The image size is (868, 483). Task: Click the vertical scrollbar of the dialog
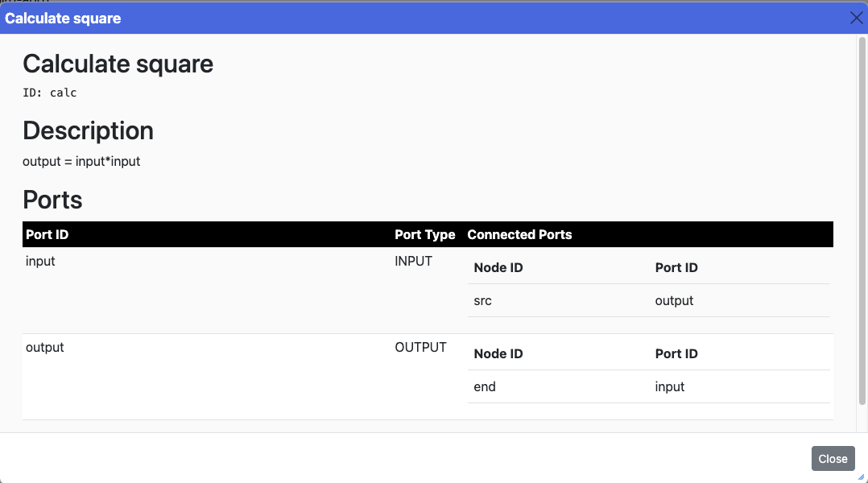pyautogui.click(x=861, y=217)
